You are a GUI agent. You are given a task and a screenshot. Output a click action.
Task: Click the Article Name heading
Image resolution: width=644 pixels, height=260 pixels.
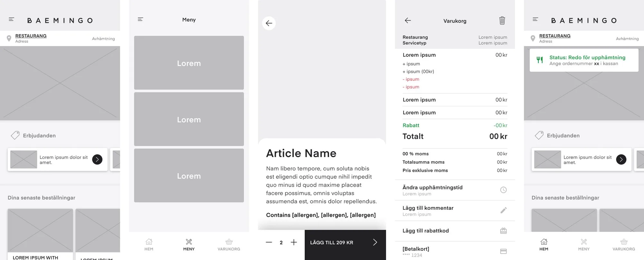pos(301,153)
